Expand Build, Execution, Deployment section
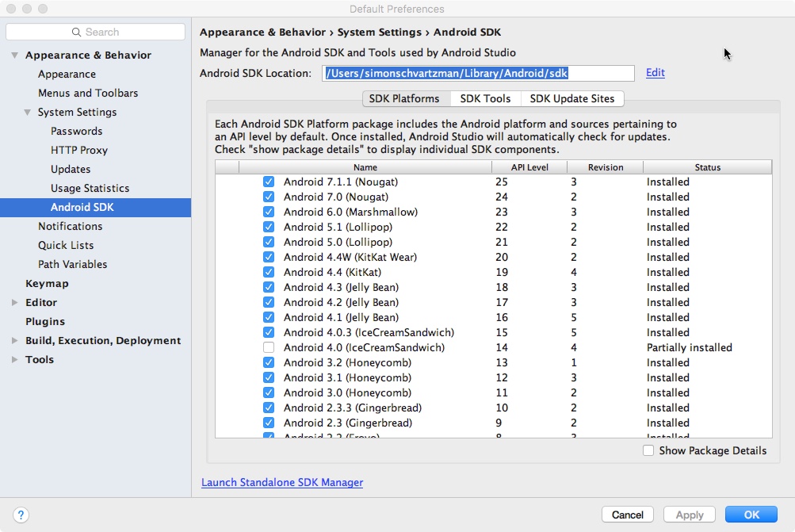The image size is (795, 532). point(15,341)
